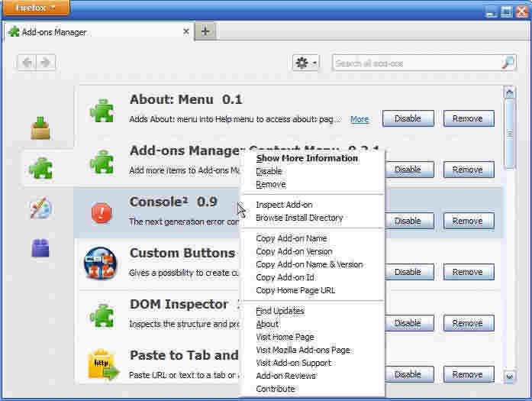
Task: Open the Appearance sidebar category
Action: pyautogui.click(x=40, y=208)
